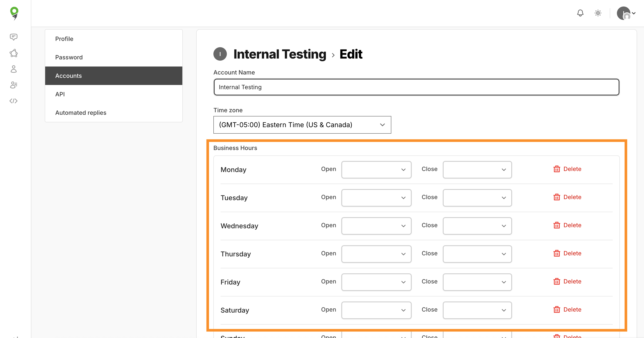Delete Wednesday business hours
The image size is (644, 338).
tap(567, 225)
